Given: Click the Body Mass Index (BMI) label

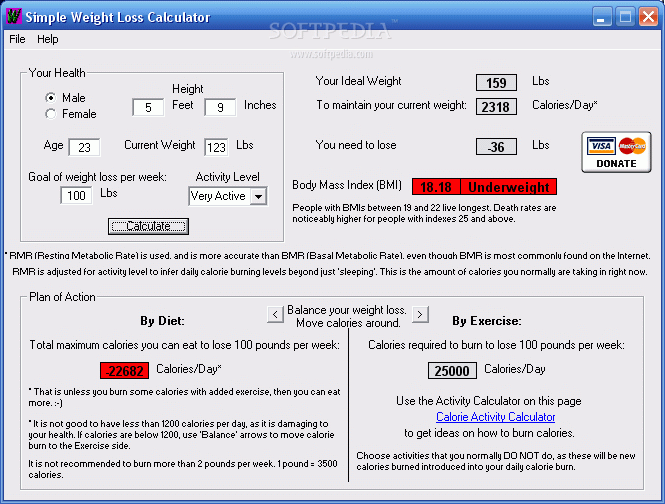Looking at the screenshot, I should click(347, 185).
